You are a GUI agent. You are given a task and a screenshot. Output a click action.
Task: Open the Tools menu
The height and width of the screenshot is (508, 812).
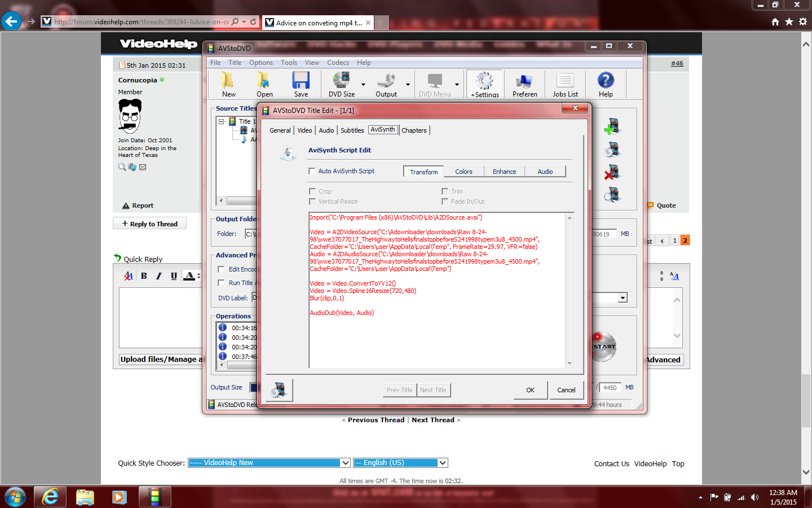289,63
